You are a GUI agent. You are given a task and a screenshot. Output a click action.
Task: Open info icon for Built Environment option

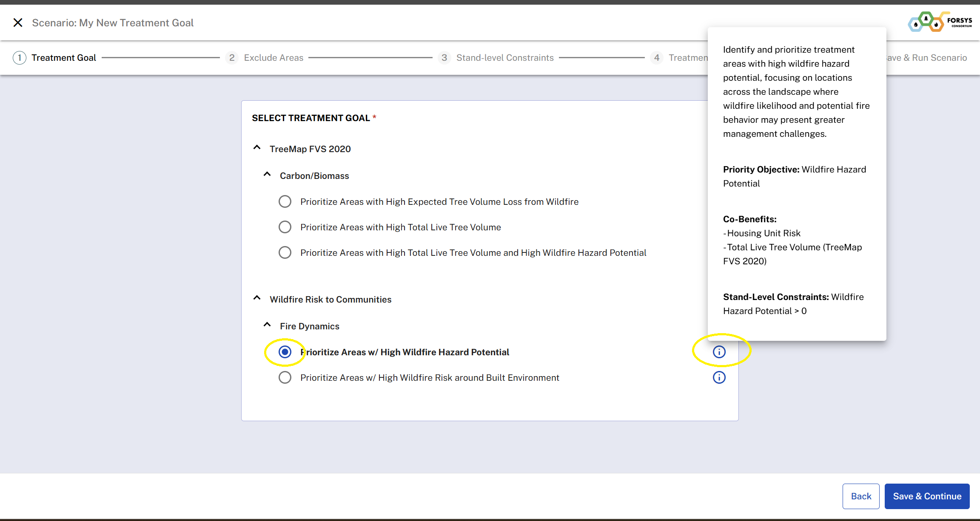719,377
